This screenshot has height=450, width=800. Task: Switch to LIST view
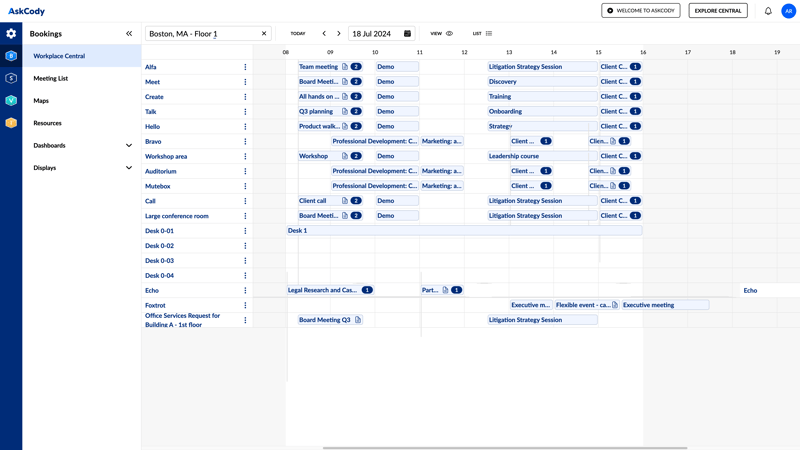point(482,34)
